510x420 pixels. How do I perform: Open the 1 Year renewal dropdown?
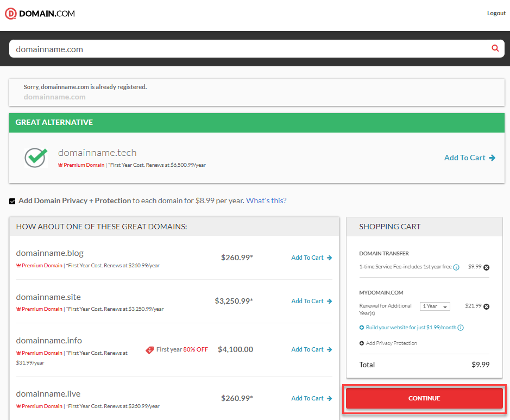[435, 306]
